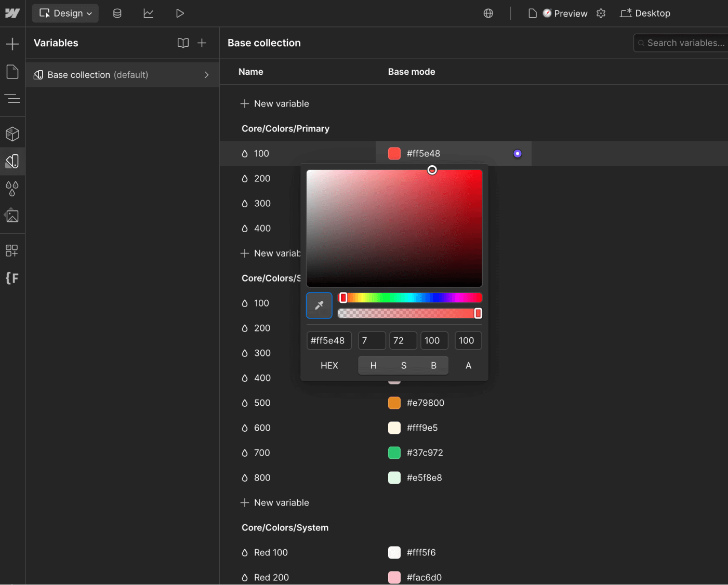728x585 pixels.
Task: Open the Design mode dropdown
Action: (x=65, y=13)
